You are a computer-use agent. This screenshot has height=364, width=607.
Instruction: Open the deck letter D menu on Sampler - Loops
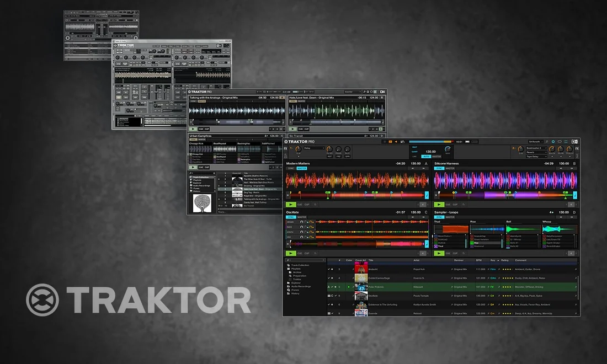[x=574, y=212]
